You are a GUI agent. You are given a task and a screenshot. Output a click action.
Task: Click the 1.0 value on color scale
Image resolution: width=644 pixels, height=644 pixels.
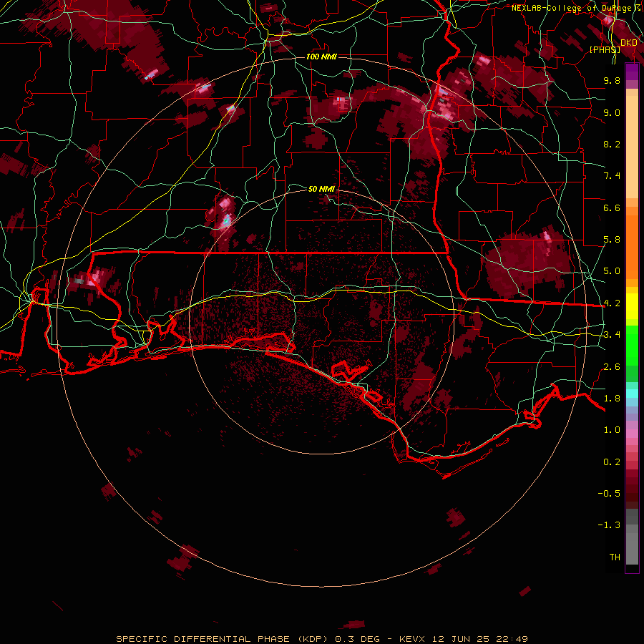point(612,430)
